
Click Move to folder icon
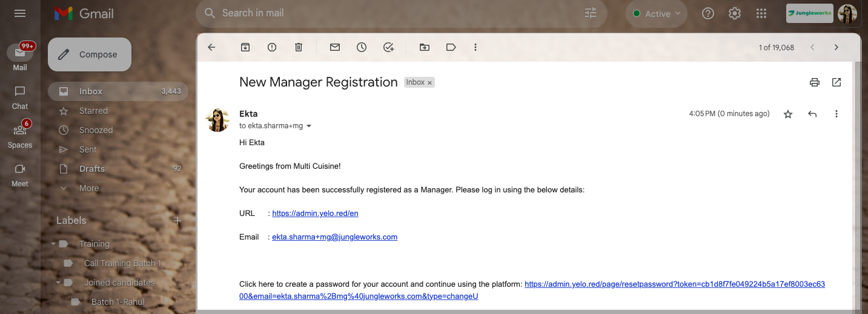click(x=425, y=47)
